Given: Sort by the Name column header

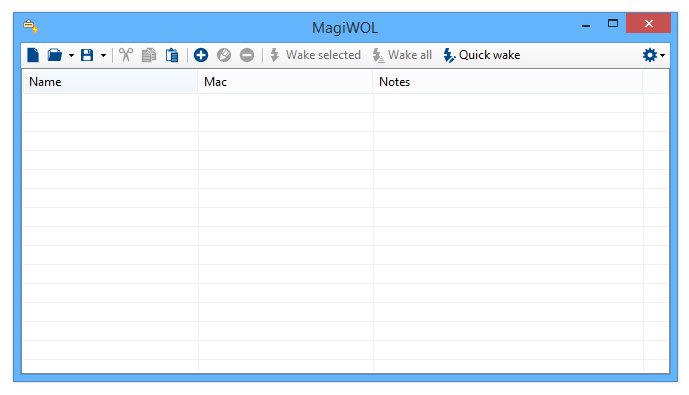Looking at the screenshot, I should 110,82.
